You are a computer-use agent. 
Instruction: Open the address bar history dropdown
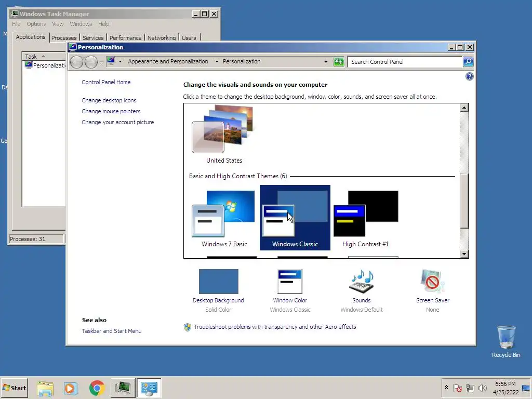point(326,62)
